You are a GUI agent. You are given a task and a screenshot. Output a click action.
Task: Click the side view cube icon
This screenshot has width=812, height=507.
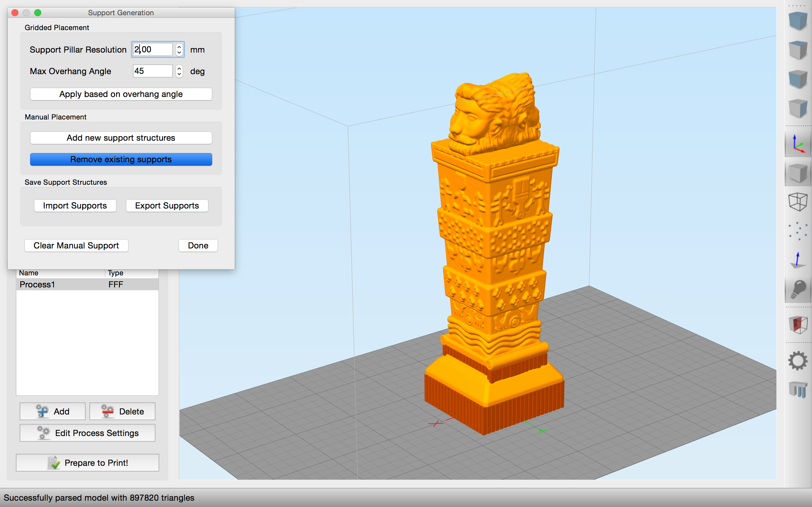pyautogui.click(x=798, y=108)
